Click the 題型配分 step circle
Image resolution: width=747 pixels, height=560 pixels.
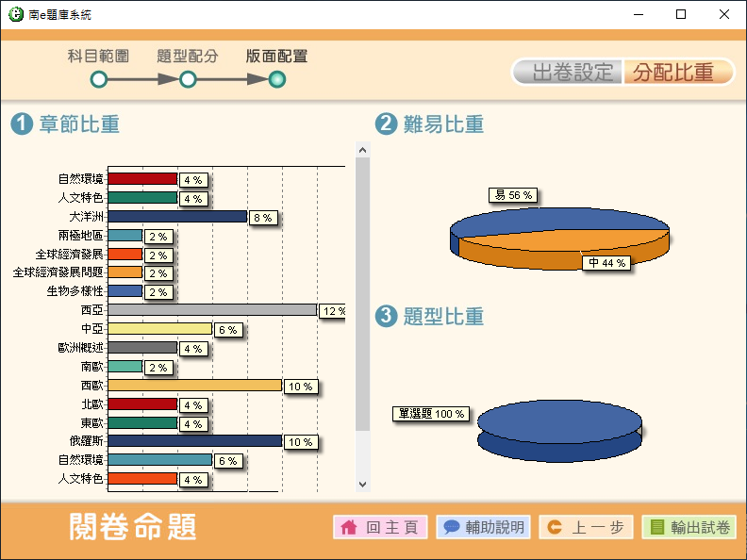coord(188,80)
